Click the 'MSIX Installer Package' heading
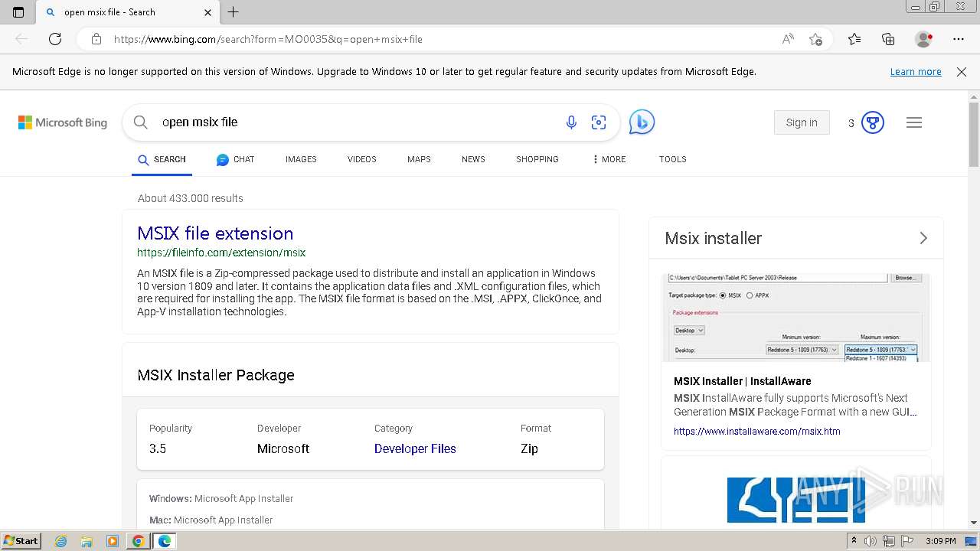Screen dimensions: 980x551 [216, 375]
